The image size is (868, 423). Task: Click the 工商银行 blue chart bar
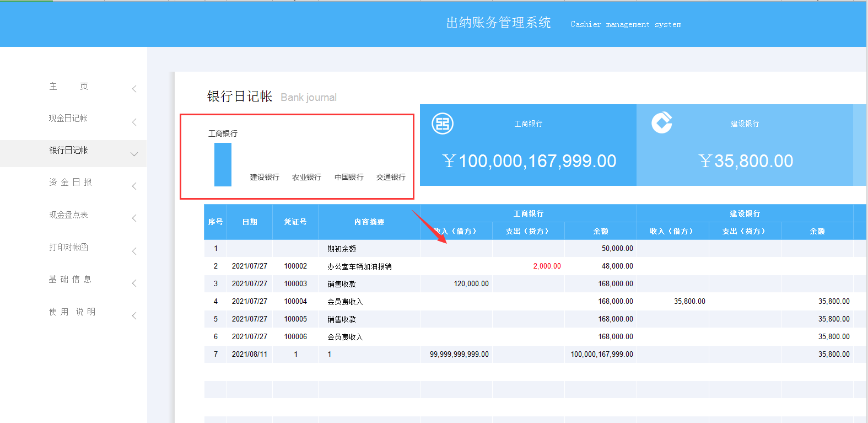tap(223, 164)
